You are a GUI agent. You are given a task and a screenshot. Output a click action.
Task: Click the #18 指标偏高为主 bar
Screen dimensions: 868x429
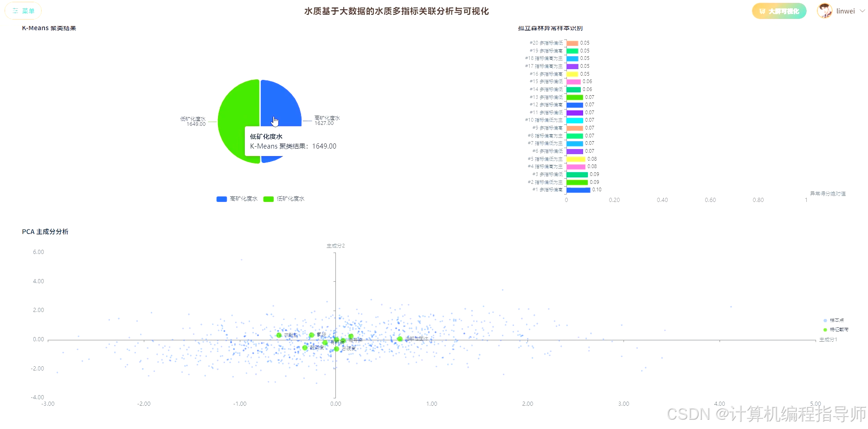point(572,58)
